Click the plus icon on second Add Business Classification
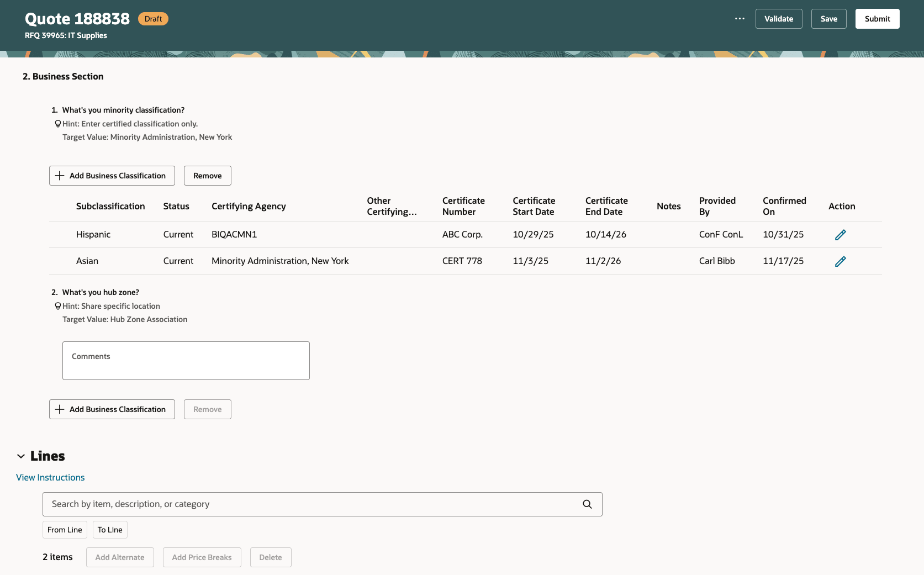This screenshot has height=575, width=924. click(60, 409)
